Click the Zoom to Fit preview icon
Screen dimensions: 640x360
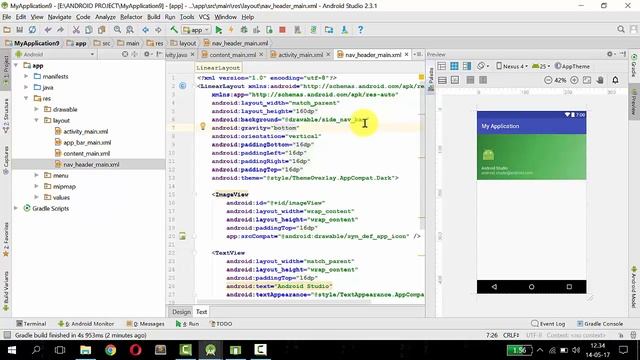[x=587, y=80]
